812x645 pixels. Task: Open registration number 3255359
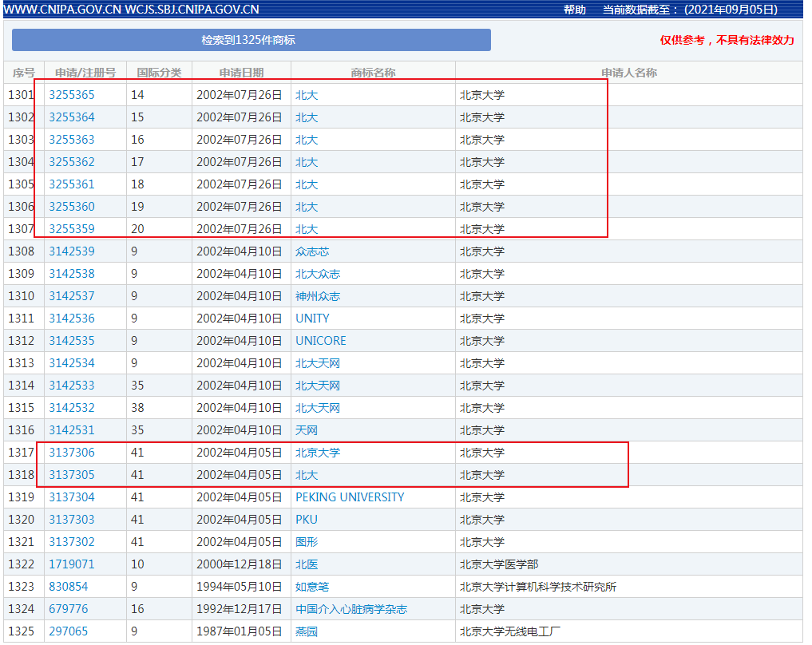point(72,228)
